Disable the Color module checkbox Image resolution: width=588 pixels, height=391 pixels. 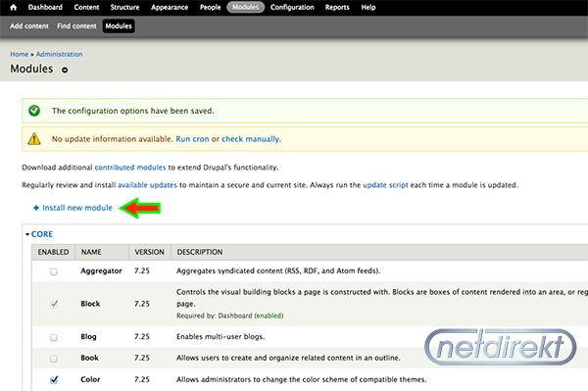click(54, 380)
